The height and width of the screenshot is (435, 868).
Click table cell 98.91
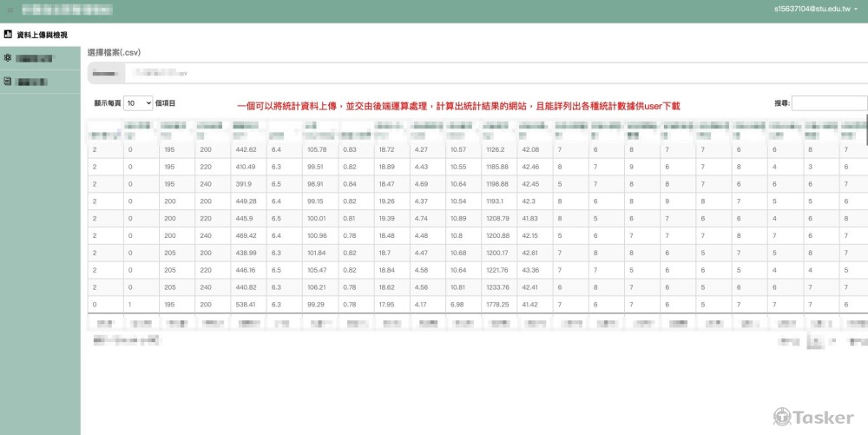(x=320, y=184)
